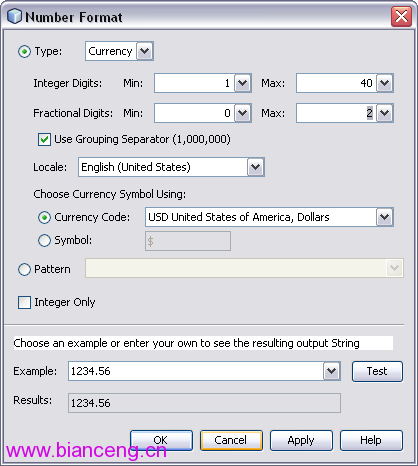
Task: Enable the Integer Only checkbox
Action: point(24,303)
